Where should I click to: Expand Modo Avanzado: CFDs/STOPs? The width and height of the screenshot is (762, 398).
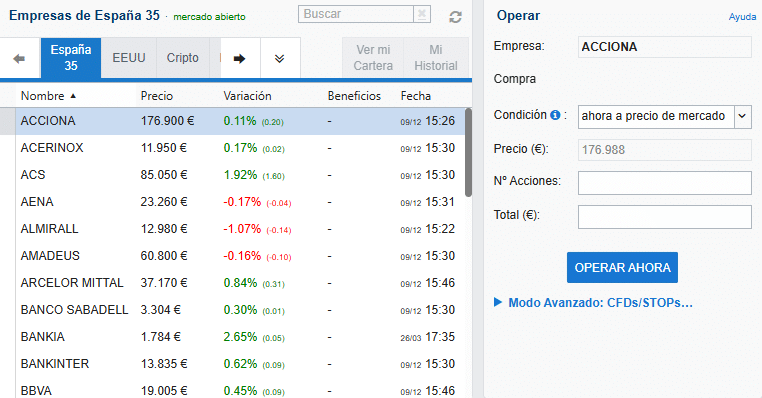pyautogui.click(x=600, y=303)
